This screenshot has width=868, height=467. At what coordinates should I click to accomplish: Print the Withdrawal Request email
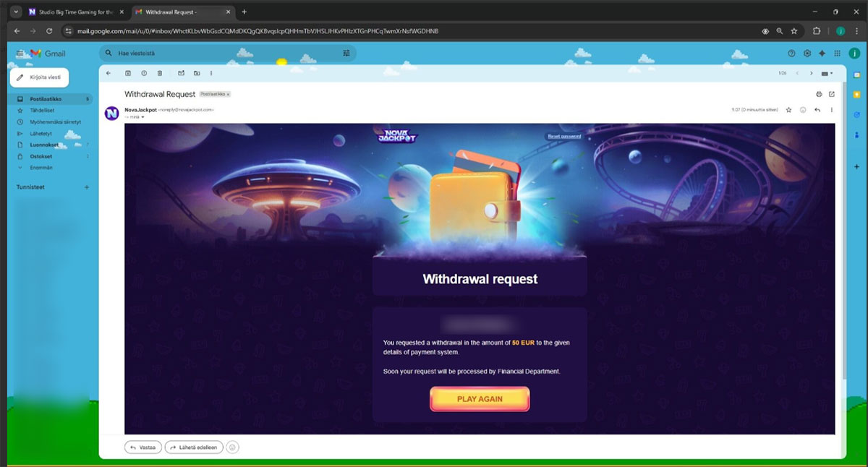[819, 94]
